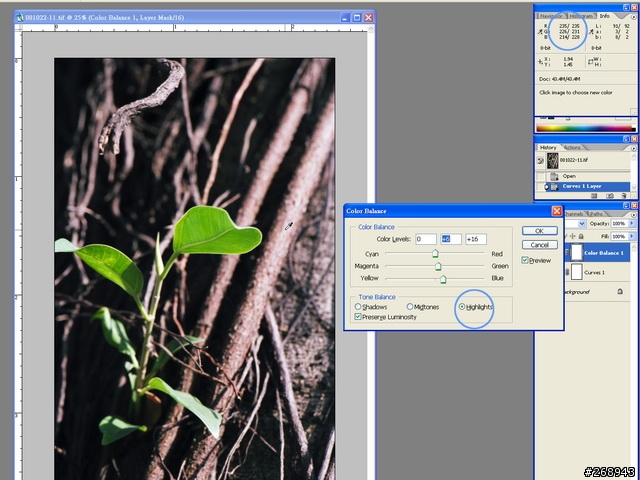Open the Channels tab

573,214
